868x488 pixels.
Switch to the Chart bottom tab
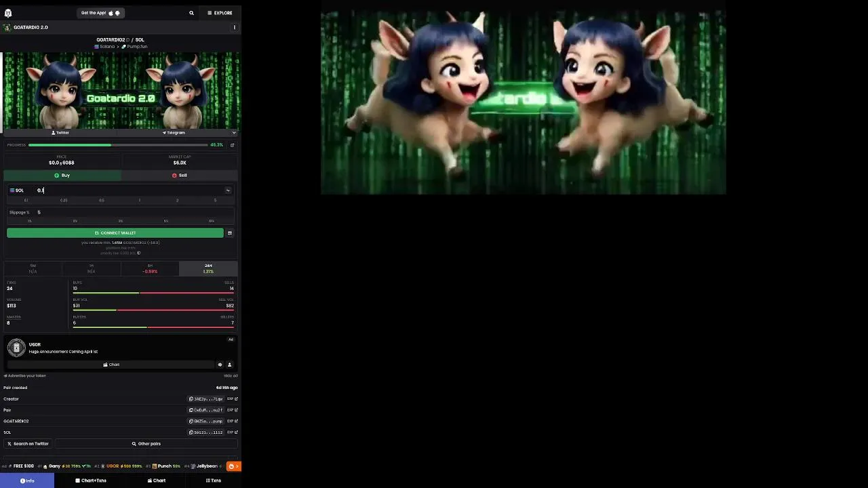[x=157, y=481]
